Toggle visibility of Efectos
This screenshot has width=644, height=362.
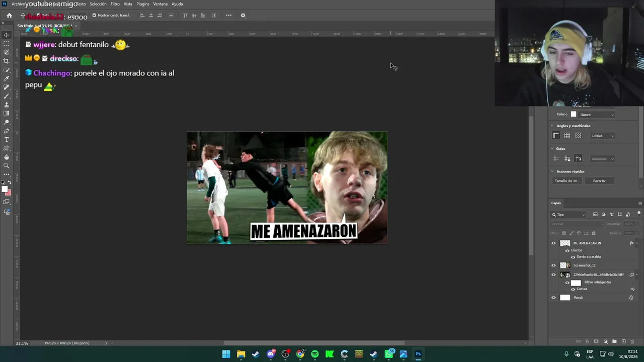click(568, 250)
